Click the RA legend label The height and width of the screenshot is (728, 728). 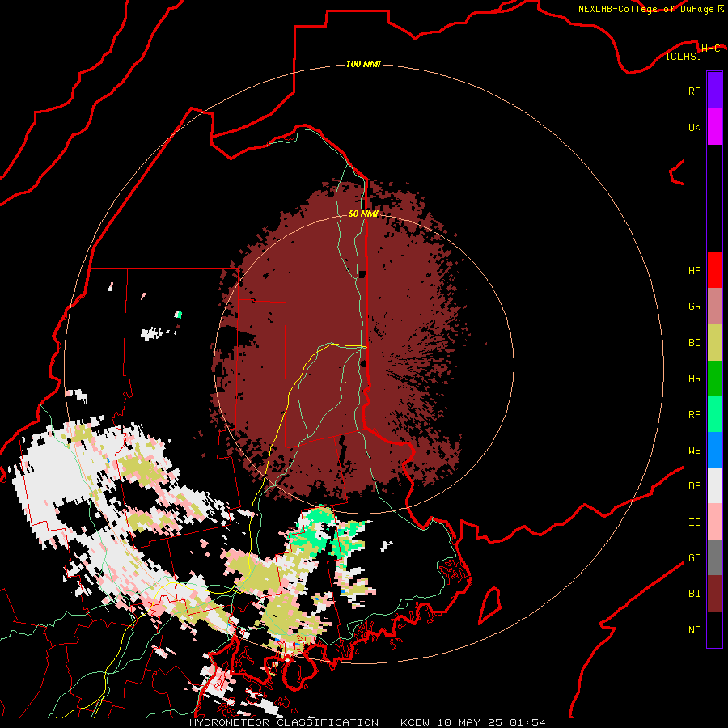pos(694,415)
